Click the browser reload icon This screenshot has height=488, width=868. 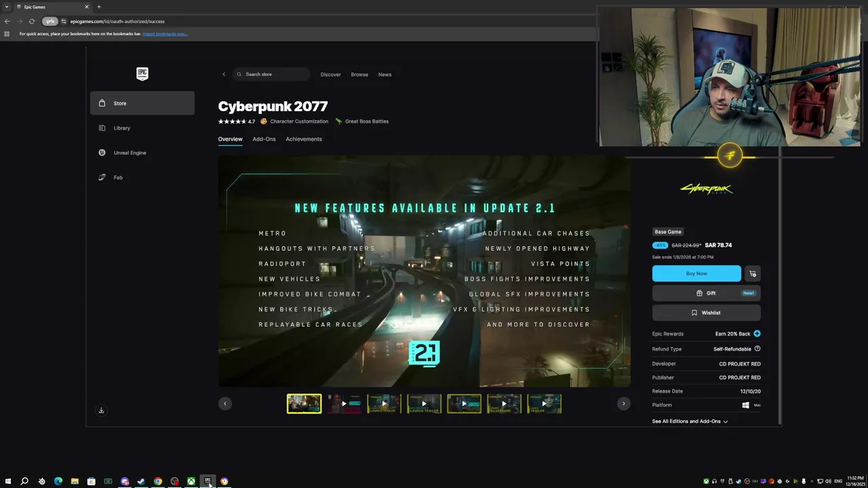31,21
